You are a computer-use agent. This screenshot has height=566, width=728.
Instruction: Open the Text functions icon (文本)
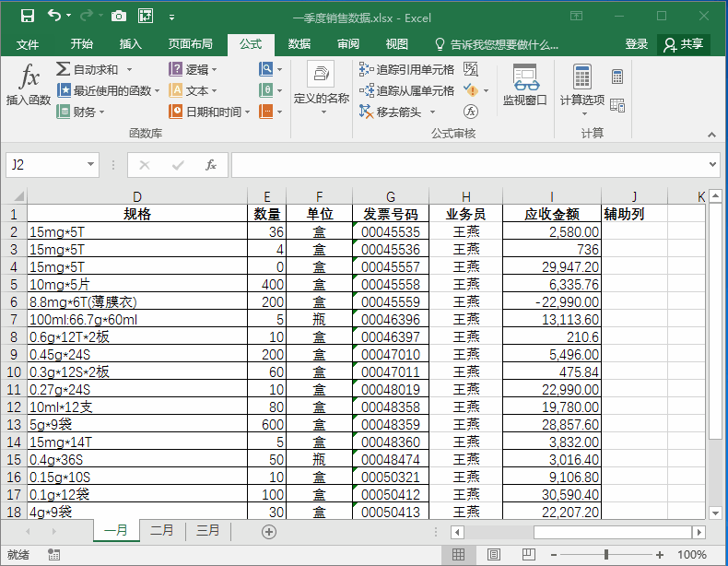(175, 90)
